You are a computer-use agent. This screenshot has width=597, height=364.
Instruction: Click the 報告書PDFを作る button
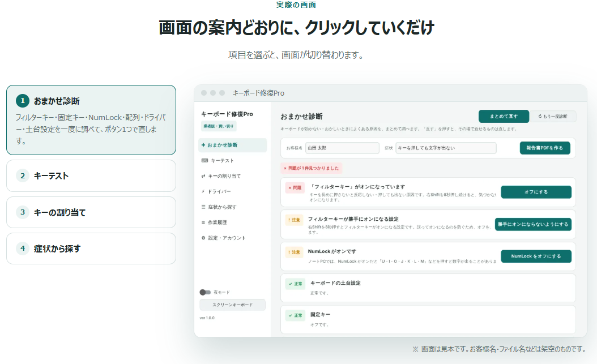tap(545, 148)
